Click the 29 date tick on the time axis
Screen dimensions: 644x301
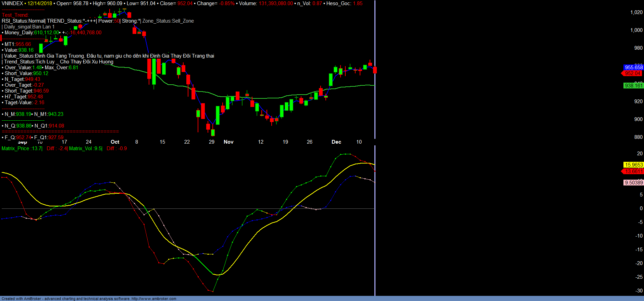(x=212, y=142)
